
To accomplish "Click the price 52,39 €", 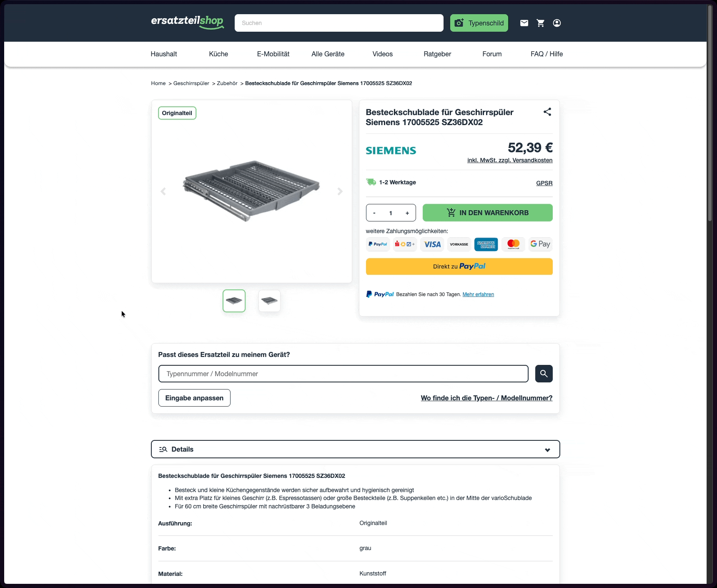I will (x=530, y=148).
